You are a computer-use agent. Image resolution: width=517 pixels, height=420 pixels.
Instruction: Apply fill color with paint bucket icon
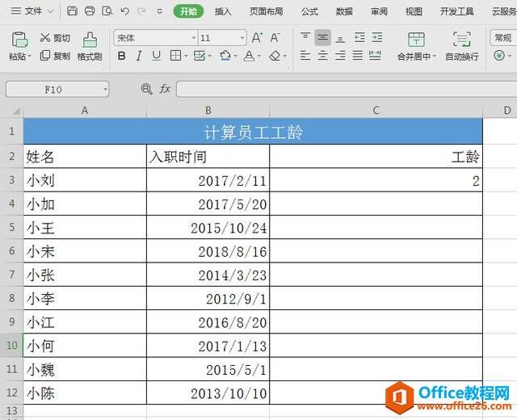pos(225,56)
